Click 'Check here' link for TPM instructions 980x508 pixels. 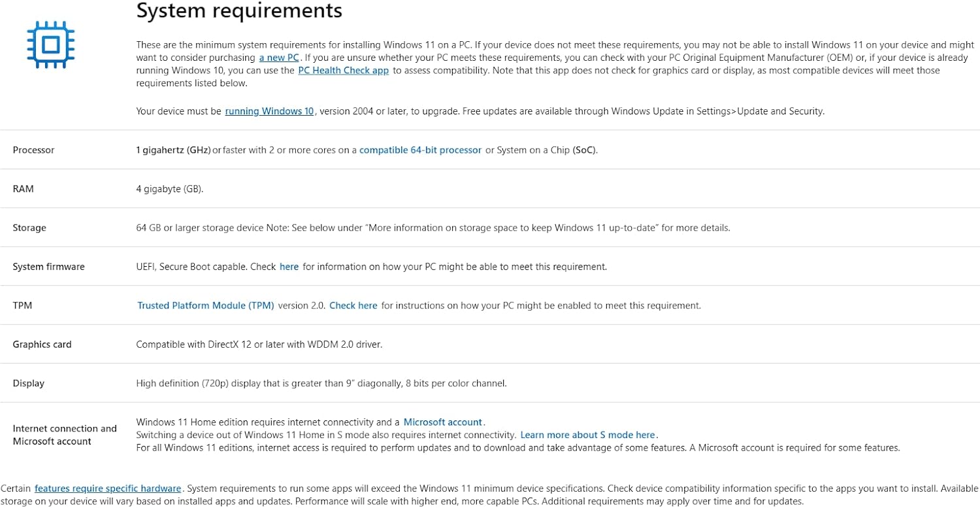[353, 305]
